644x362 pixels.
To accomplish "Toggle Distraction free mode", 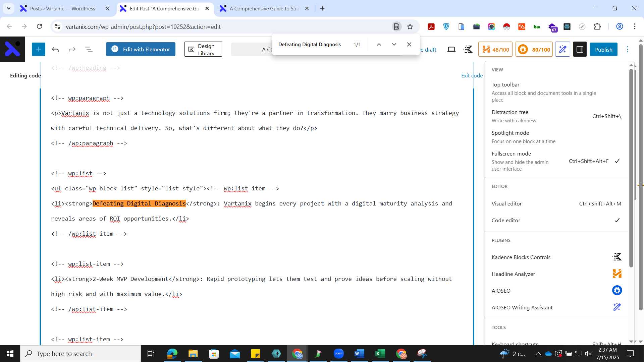I will pos(556,116).
